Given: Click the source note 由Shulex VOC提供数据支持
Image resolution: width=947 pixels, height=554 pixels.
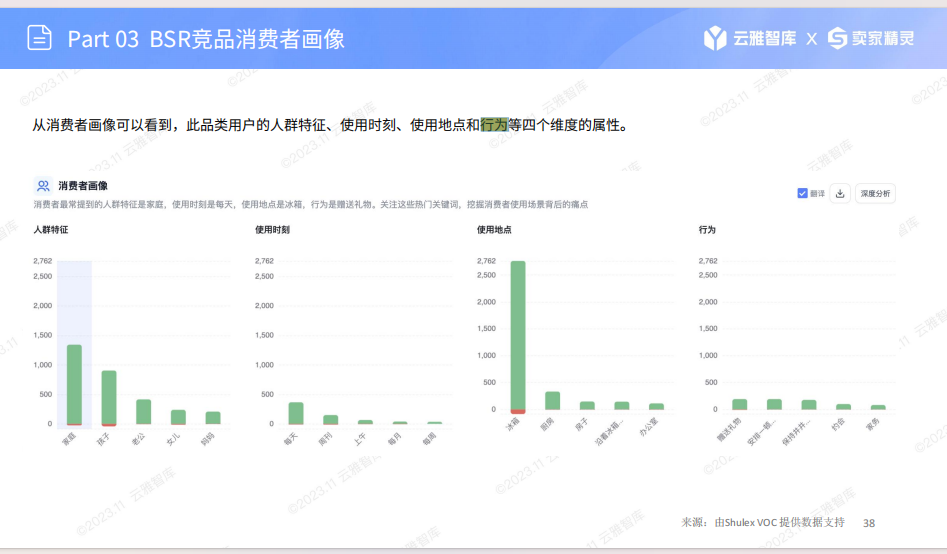Looking at the screenshot, I should tap(780, 523).
